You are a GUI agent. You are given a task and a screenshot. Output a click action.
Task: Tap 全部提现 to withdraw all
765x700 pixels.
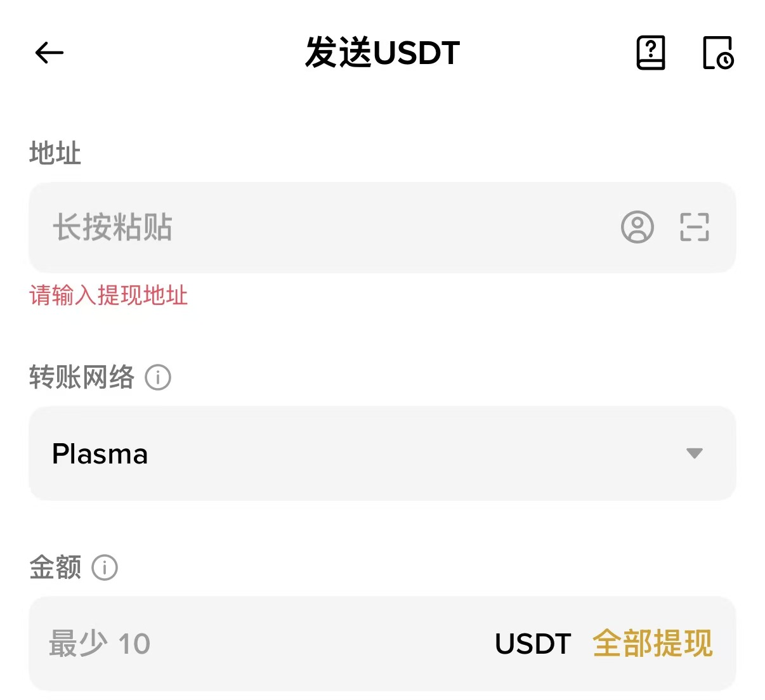652,644
